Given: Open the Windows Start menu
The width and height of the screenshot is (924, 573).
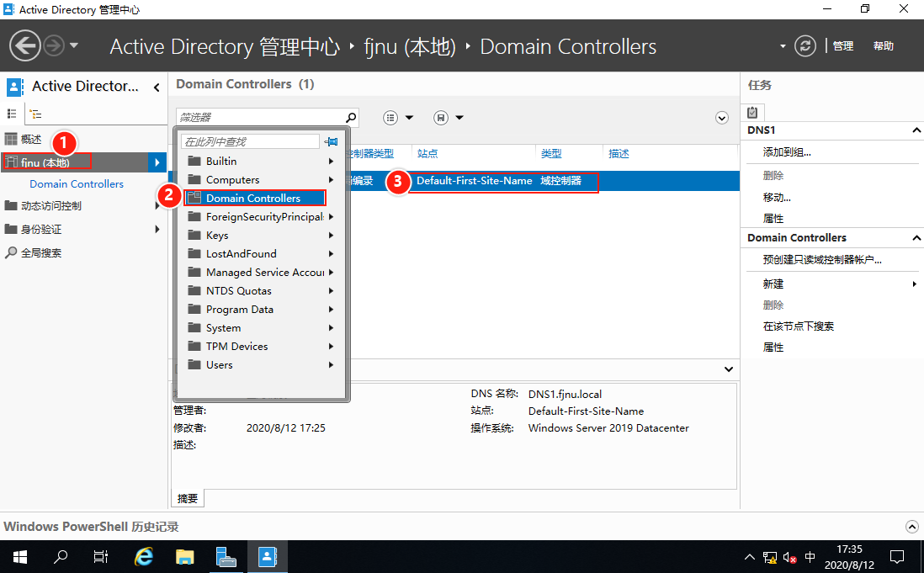Looking at the screenshot, I should click(x=20, y=556).
